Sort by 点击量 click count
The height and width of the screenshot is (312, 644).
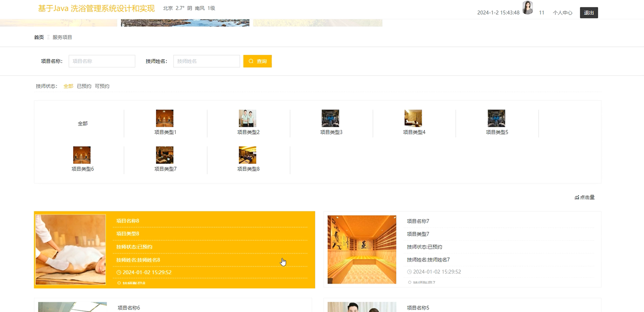pos(585,197)
